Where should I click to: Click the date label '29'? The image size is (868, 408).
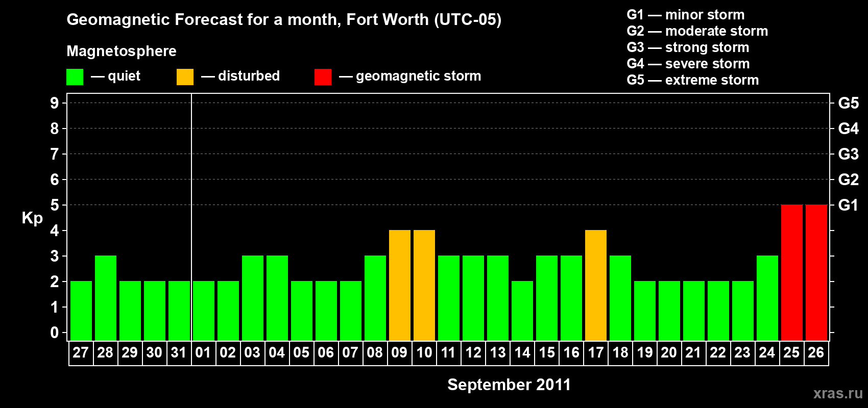click(x=130, y=352)
